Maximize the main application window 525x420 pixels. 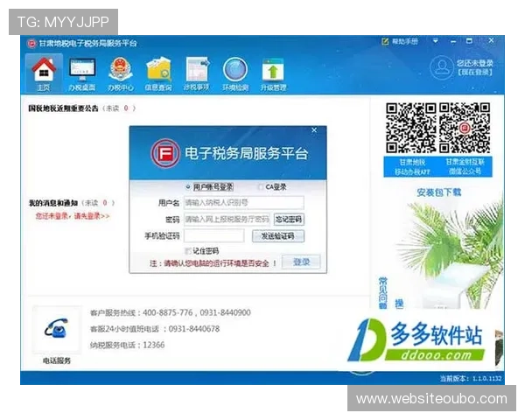point(469,41)
